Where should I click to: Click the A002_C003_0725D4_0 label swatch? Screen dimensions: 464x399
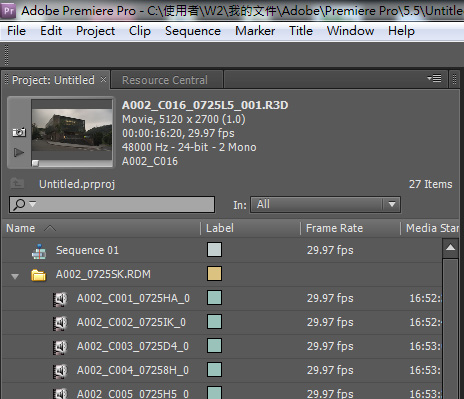tap(214, 346)
